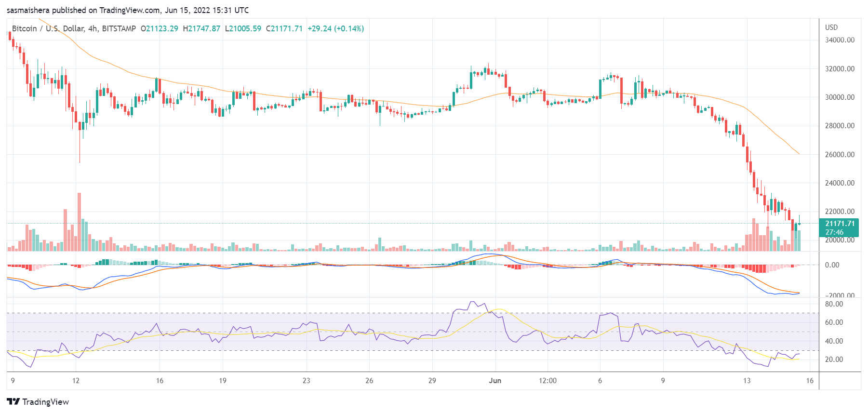
Task: Click the 26000.00 price axis label
Action: tap(840, 155)
